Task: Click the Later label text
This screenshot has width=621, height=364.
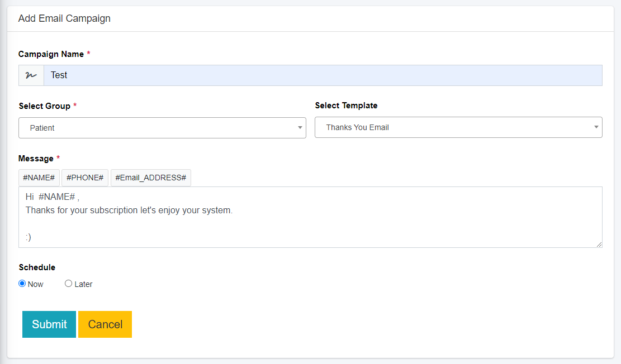Action: coord(83,284)
